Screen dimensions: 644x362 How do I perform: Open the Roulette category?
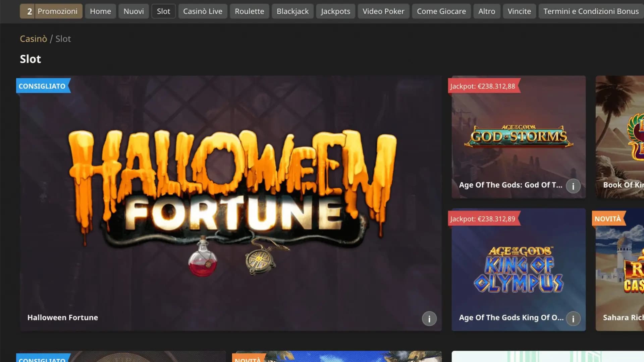(249, 11)
